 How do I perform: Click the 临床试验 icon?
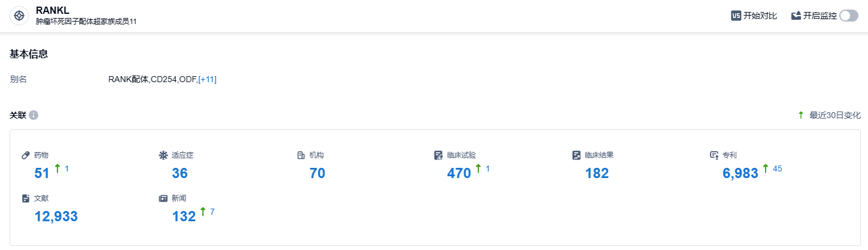click(438, 155)
